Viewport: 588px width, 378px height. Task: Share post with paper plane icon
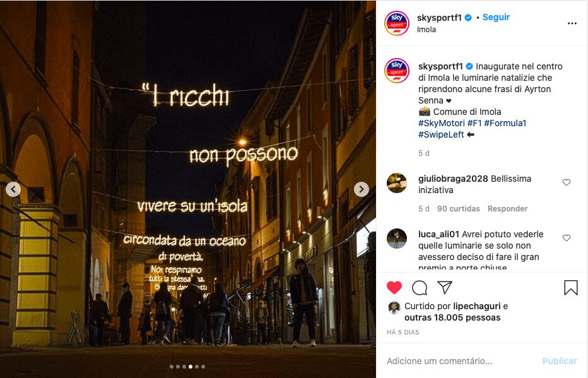coord(445,288)
